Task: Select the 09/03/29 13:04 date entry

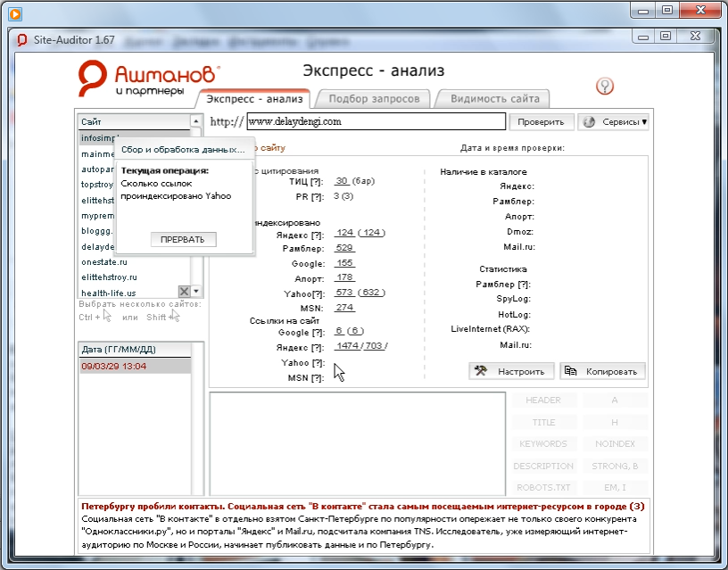Action: click(135, 367)
